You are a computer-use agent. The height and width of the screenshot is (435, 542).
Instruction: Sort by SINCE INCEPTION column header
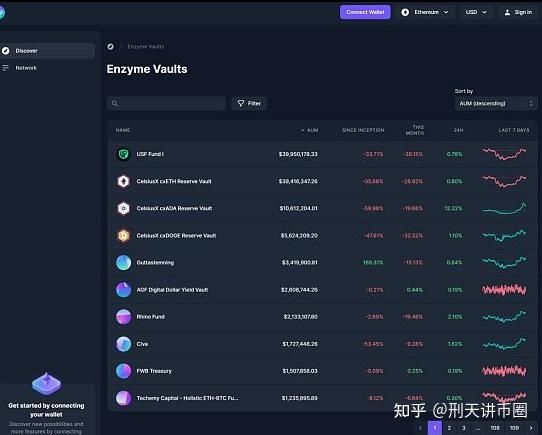363,130
